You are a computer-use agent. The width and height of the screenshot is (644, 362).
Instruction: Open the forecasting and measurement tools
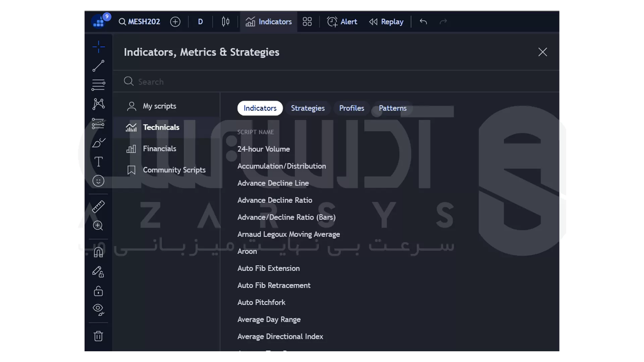point(98,123)
